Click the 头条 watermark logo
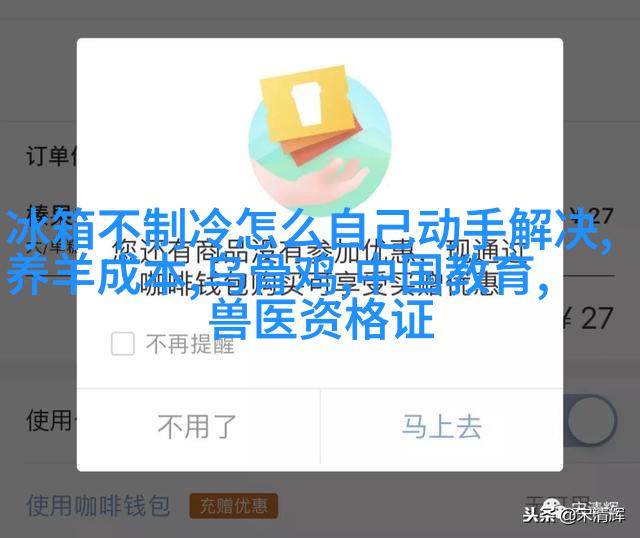Viewport: 640px width, 538px height. 537,514
